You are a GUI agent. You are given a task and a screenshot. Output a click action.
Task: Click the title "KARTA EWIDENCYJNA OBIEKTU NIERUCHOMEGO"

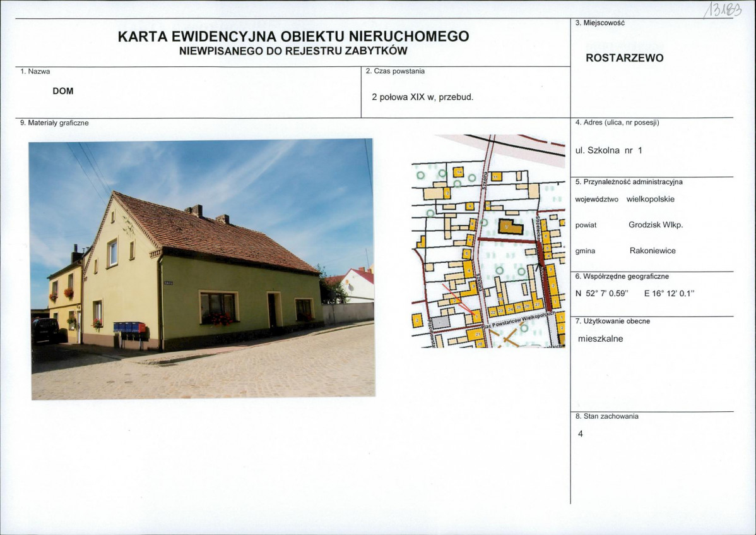tap(293, 37)
